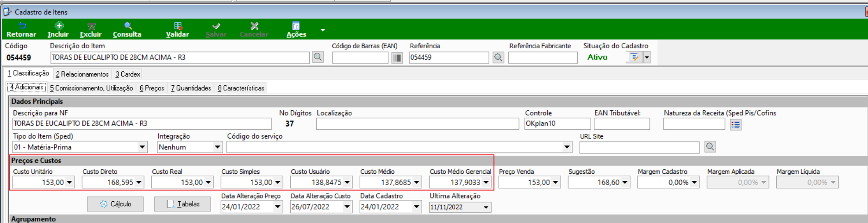Open the Consulta search tool
This screenshot has height=223, width=868.
coord(127,30)
